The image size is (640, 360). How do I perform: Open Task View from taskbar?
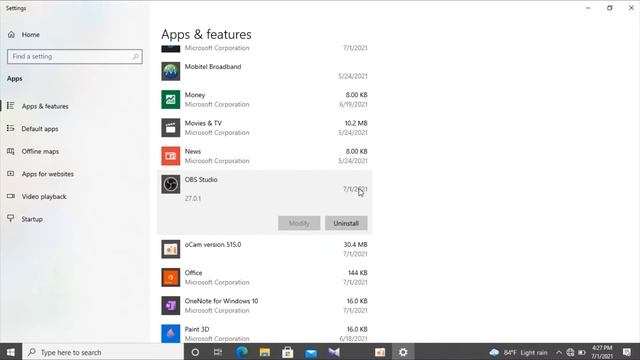(x=218, y=352)
